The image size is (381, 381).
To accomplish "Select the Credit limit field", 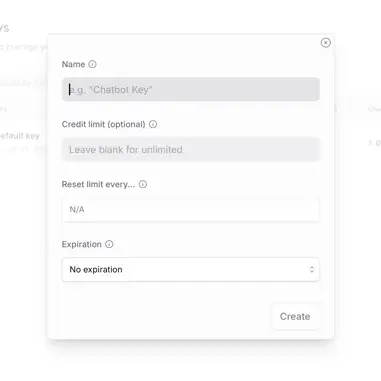I will [x=191, y=150].
